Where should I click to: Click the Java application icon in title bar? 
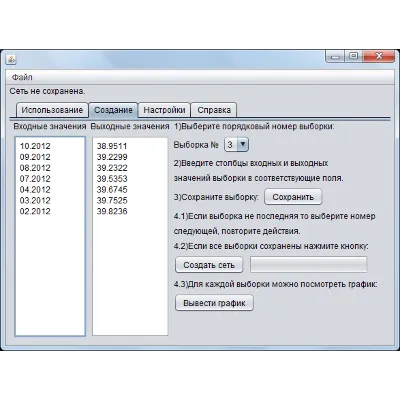point(11,60)
